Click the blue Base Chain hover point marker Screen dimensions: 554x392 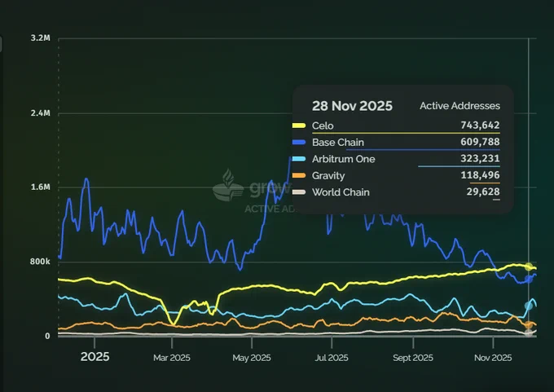tap(529, 280)
